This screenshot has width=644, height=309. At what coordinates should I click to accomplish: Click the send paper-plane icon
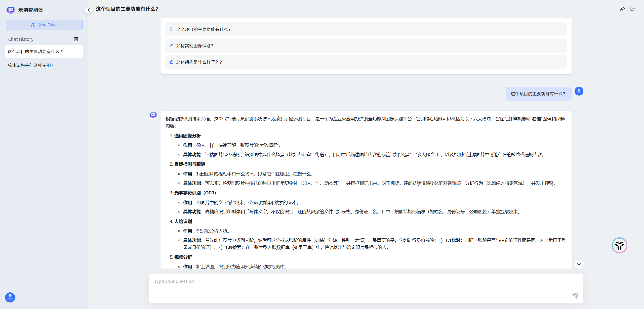pos(575,295)
